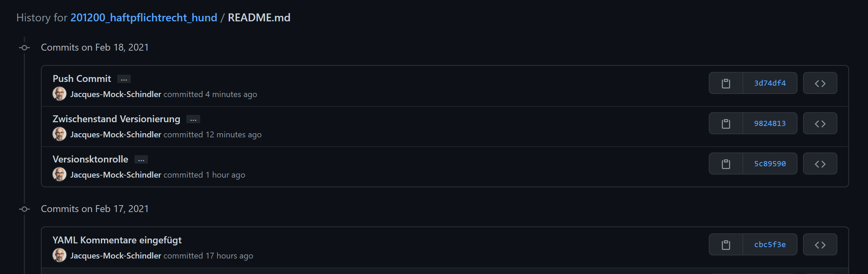Image resolution: width=868 pixels, height=274 pixels.
Task: Browse repository at Versionsktonrolle commit
Action: [x=820, y=164]
